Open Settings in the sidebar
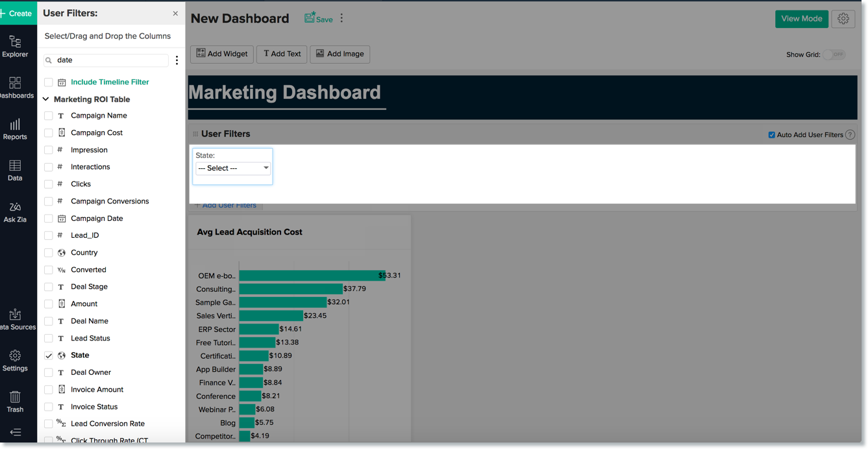 [x=15, y=361]
